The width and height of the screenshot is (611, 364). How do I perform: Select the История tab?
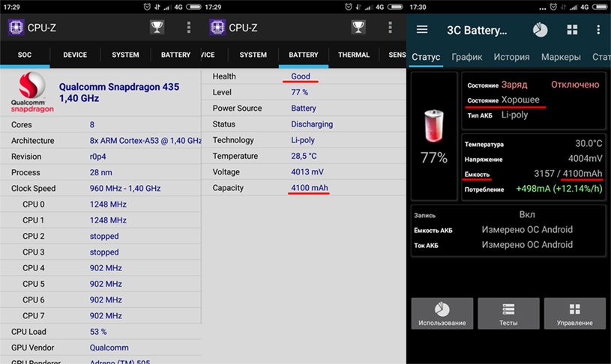[511, 57]
